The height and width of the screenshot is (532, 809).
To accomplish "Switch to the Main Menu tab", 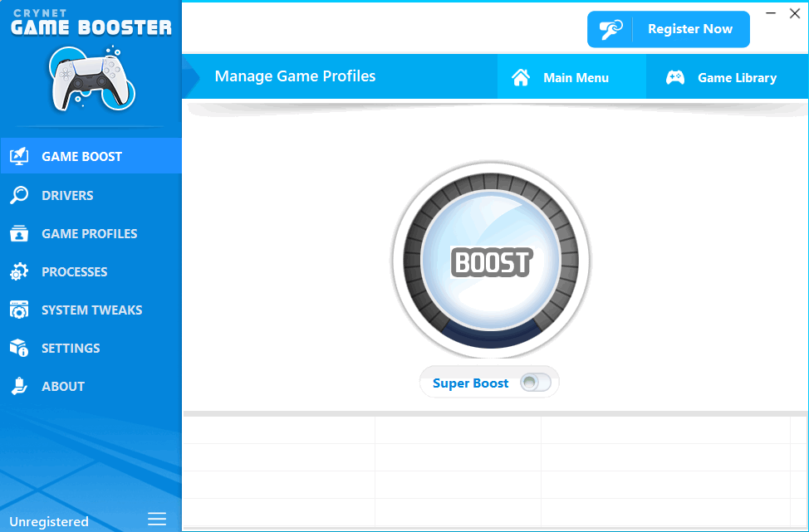I will tap(571, 77).
